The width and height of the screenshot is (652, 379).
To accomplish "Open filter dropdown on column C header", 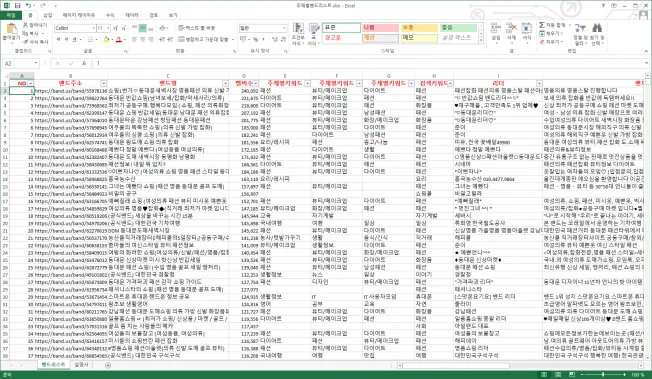I will click(x=225, y=83).
